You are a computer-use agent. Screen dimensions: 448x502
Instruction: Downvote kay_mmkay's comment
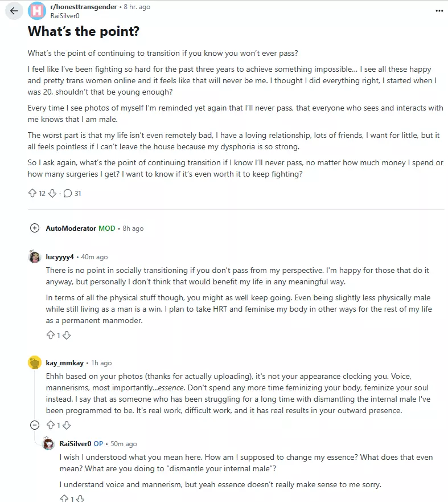pyautogui.click(x=66, y=425)
